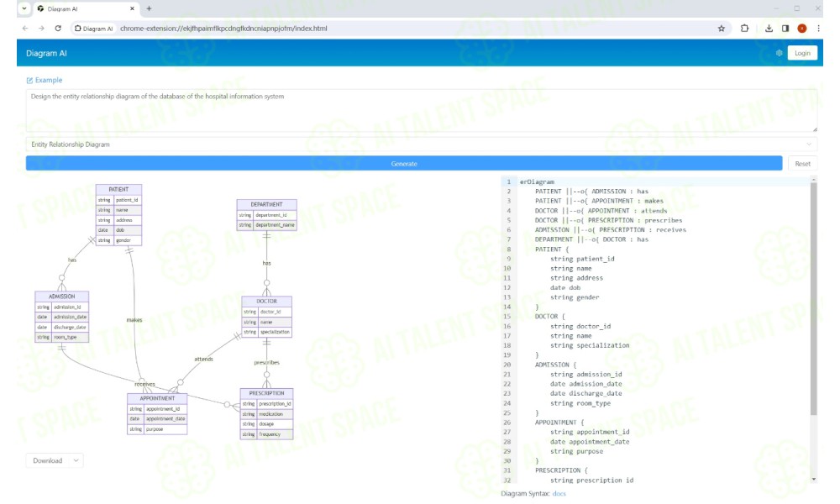Click the 'prescribes' relationship label

pos(266,363)
